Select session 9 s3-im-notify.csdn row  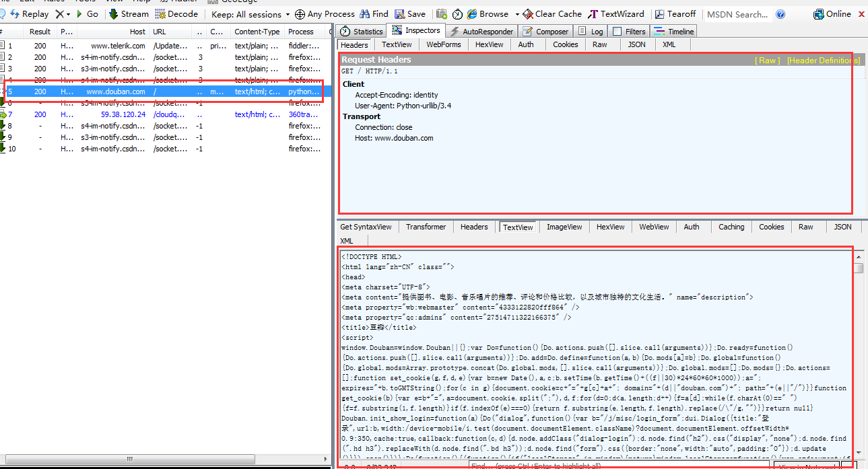pos(164,137)
